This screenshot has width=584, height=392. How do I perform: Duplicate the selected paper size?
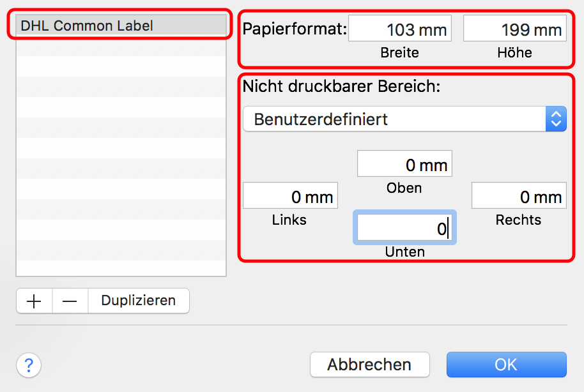coord(139,301)
